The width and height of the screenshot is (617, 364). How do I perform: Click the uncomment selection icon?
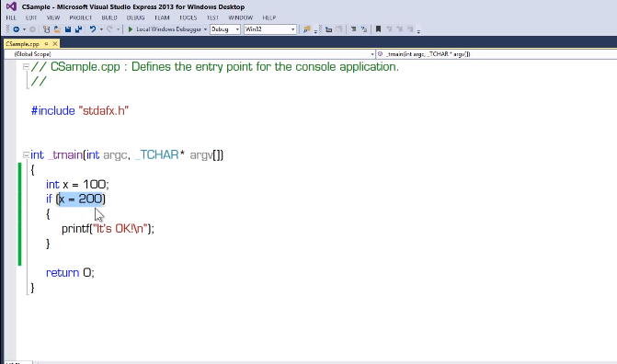point(363,29)
